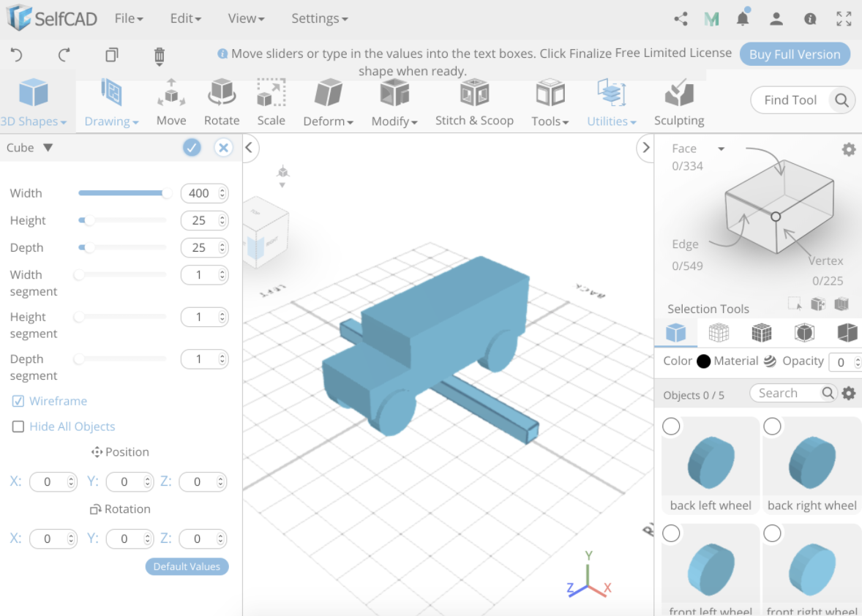Image resolution: width=862 pixels, height=616 pixels.
Task: Select the Rotate tool
Action: click(x=221, y=102)
